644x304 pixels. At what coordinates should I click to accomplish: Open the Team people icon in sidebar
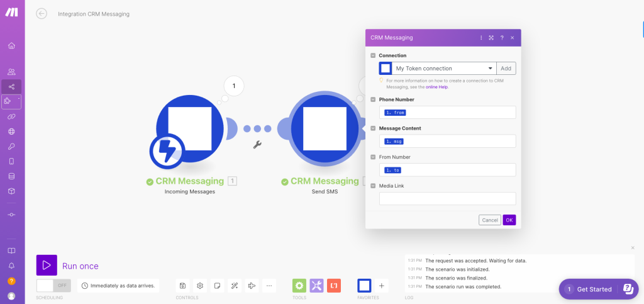pyautogui.click(x=11, y=72)
